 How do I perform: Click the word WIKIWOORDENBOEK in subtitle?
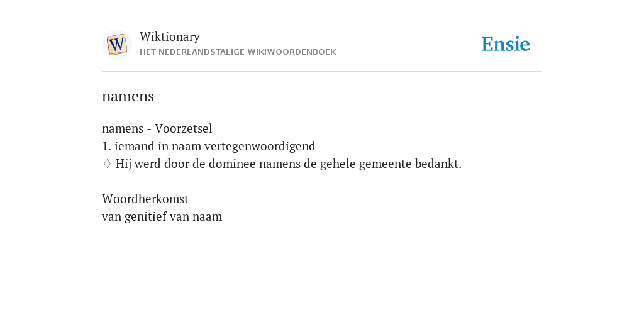point(292,52)
